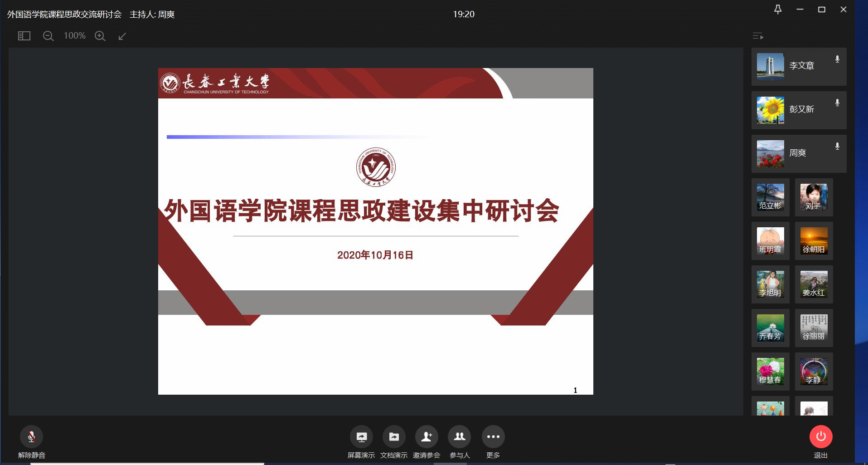868x465 pixels.
Task: Pin the meeting window on top
Action: [x=778, y=10]
